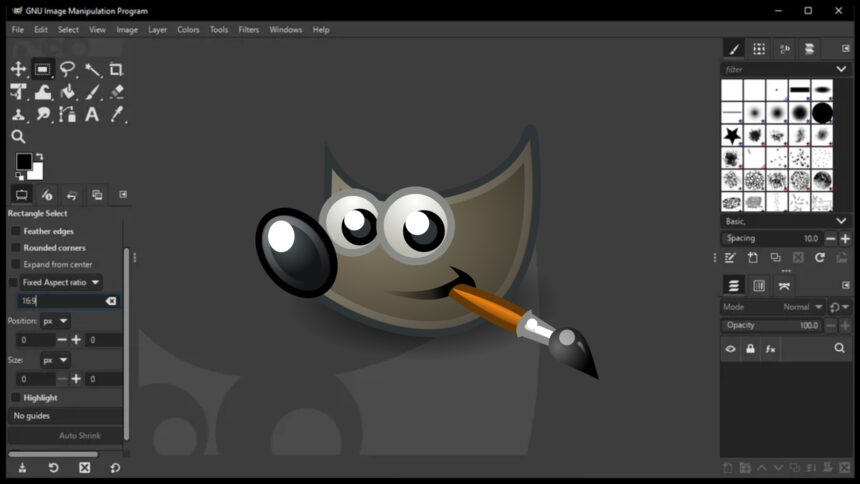Toggle the Highlight checkbox
860x484 pixels.
tap(15, 398)
